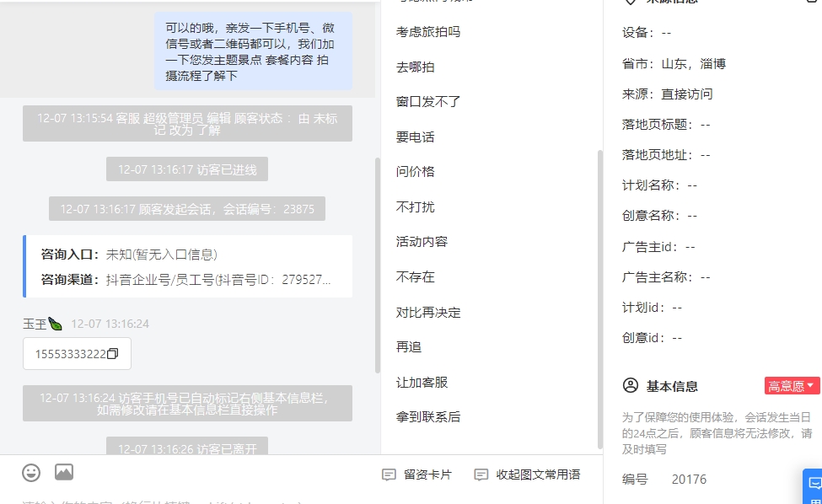Click the 广告主id field

tap(658, 247)
